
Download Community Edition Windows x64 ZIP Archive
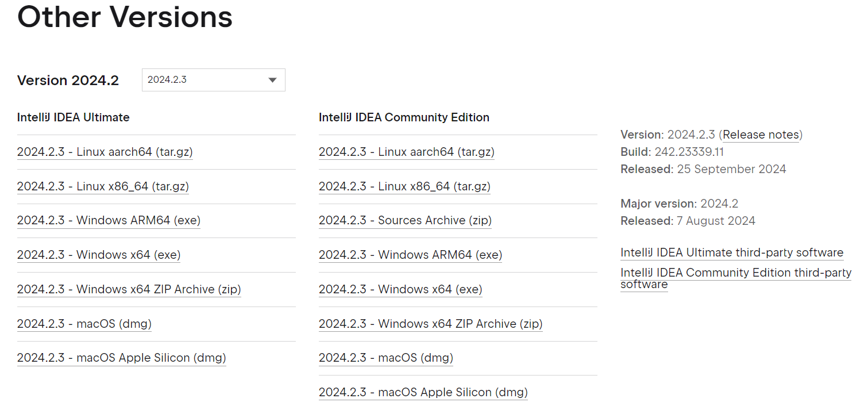(430, 324)
